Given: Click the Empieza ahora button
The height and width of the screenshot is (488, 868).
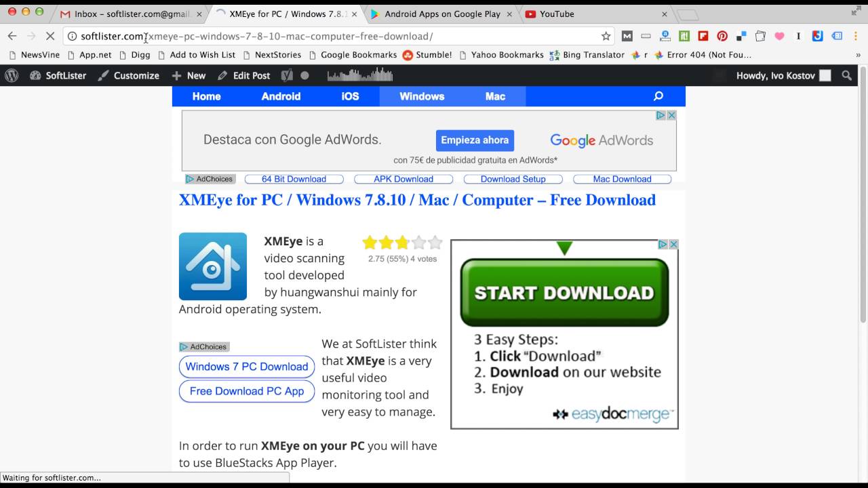Looking at the screenshot, I should [x=475, y=140].
